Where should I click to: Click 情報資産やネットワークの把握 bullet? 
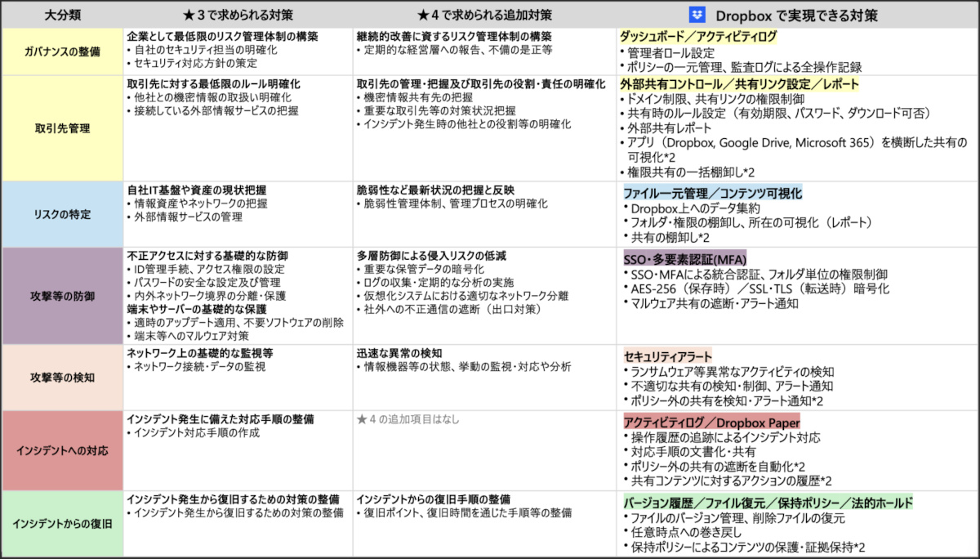[197, 203]
